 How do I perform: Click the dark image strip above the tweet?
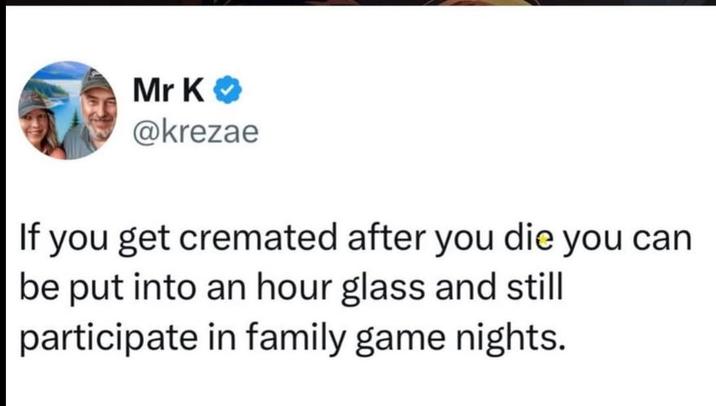coord(358,3)
